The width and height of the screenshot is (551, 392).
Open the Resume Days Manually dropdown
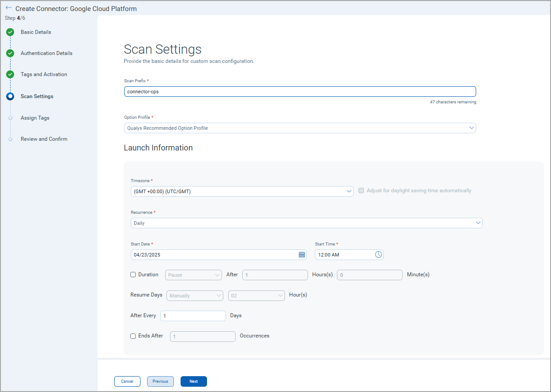click(195, 296)
